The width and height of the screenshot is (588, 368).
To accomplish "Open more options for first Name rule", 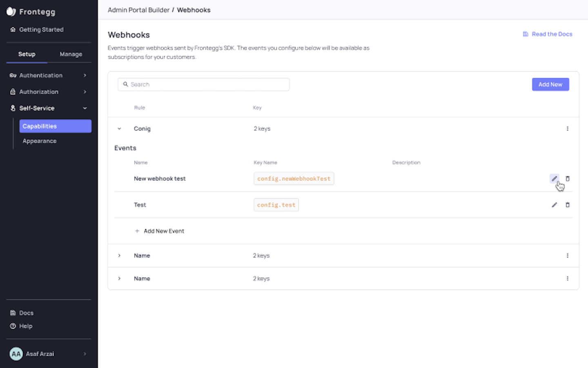I will pos(568,256).
